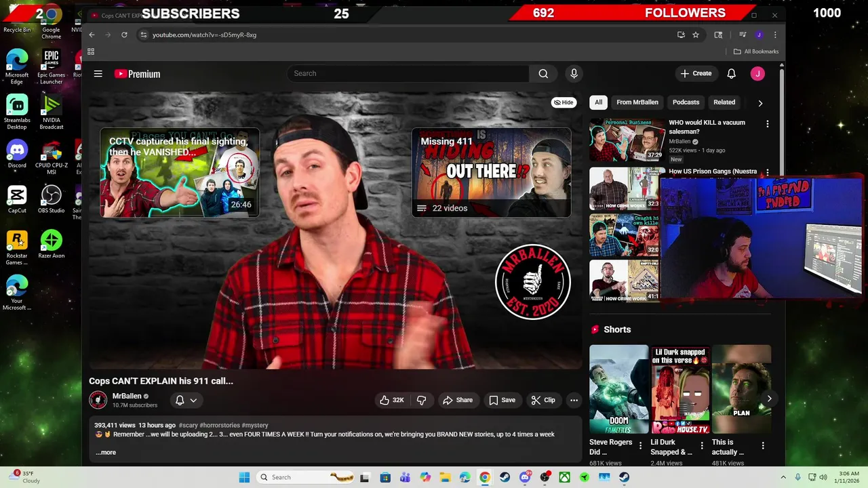Open CapCut desktop shortcut

[x=17, y=199]
